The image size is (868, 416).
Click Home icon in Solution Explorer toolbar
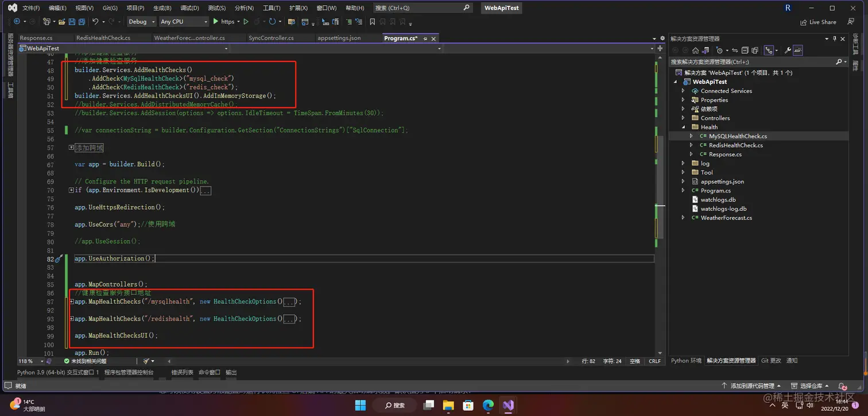695,50
